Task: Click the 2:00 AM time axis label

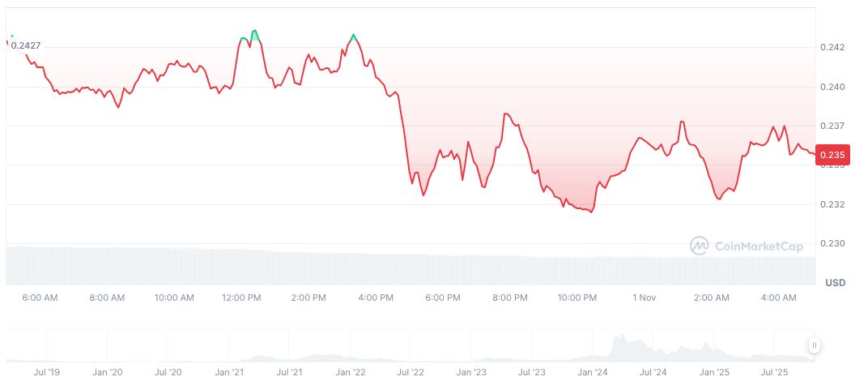Action: 711,298
